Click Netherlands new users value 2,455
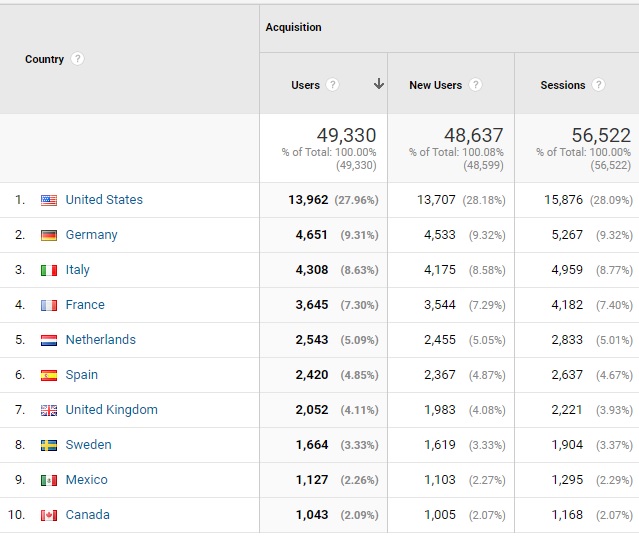This screenshot has height=536, width=639. click(x=440, y=340)
